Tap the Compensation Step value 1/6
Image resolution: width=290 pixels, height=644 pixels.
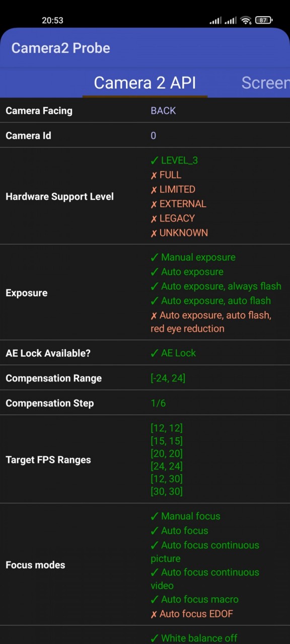click(158, 403)
